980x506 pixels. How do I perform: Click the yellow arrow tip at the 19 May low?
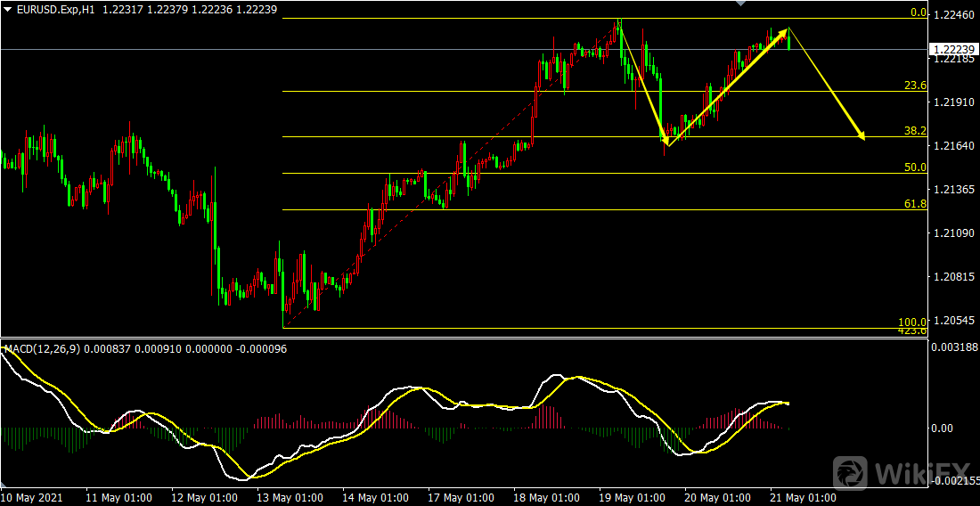665,140
